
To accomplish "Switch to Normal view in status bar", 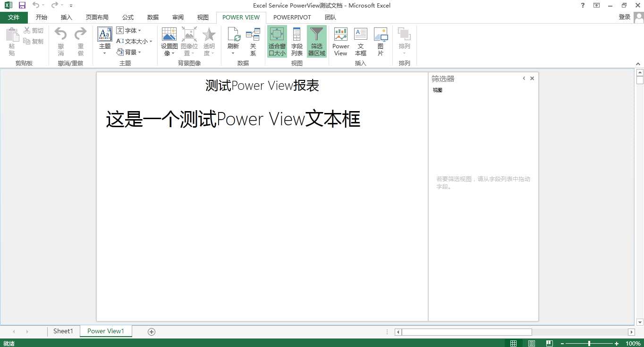I will [x=513, y=343].
